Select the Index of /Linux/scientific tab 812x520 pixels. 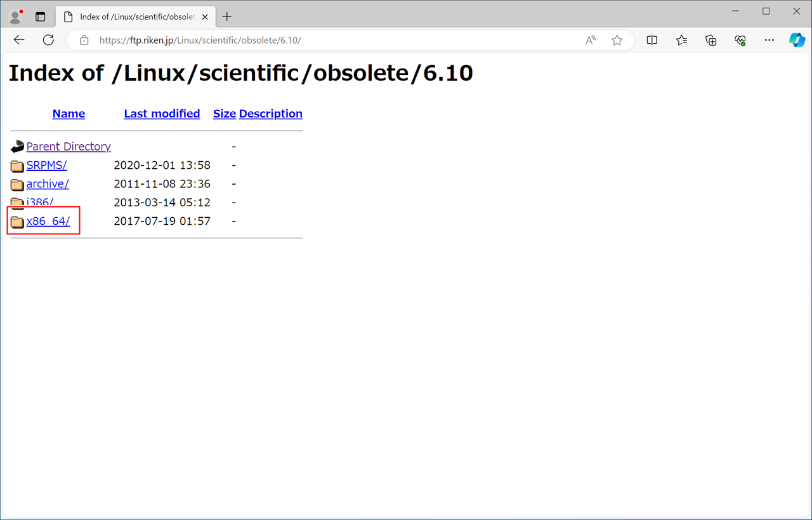tap(133, 17)
